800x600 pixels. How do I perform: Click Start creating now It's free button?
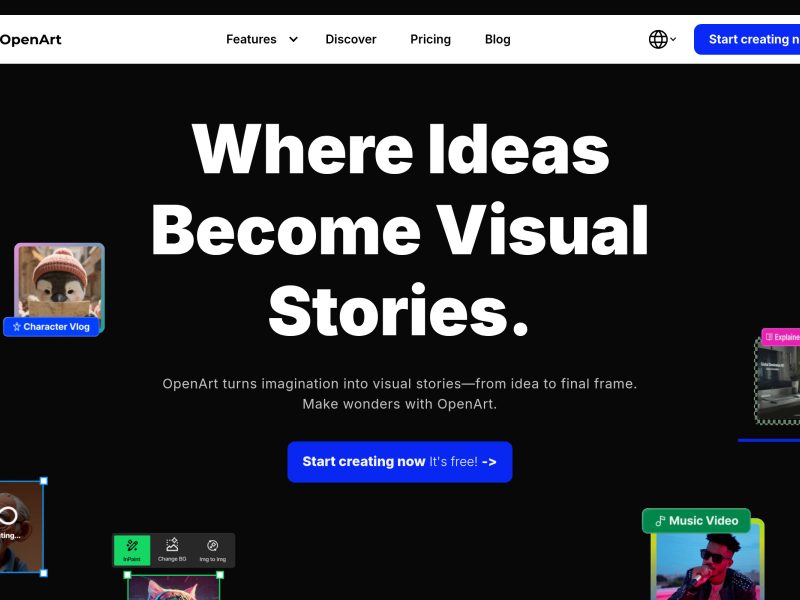point(399,462)
